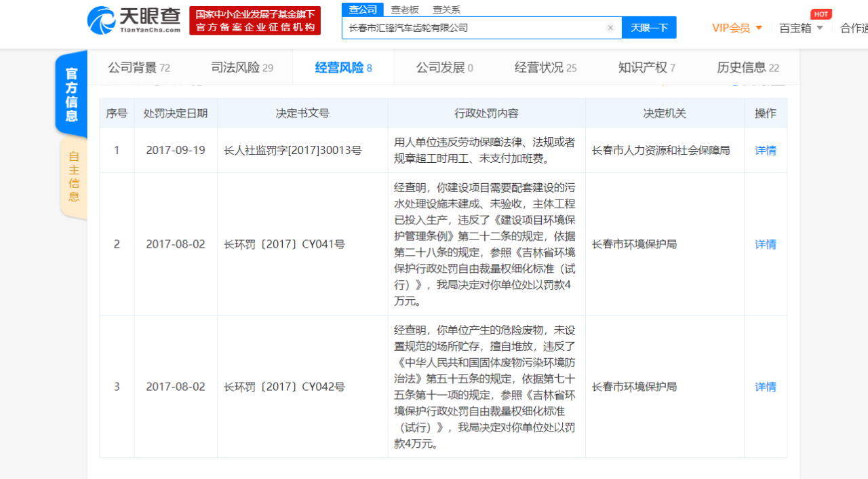868x479 pixels.
Task: Select the 官方信息 sidebar section
Action: click(x=71, y=94)
